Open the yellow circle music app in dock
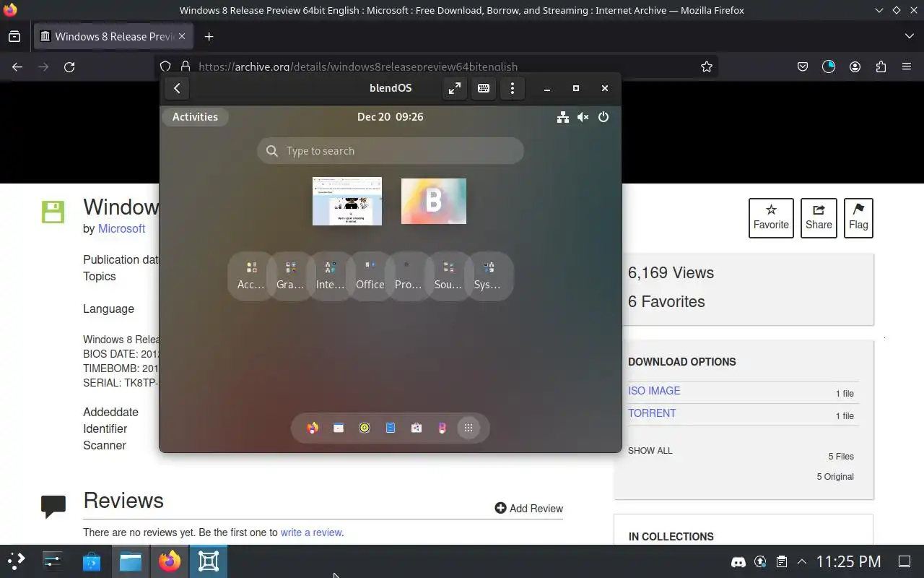 coord(365,428)
